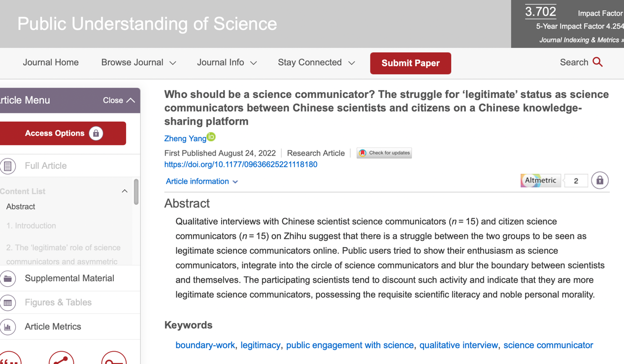
Task: Click the Full Article document icon
Action: tap(8, 166)
